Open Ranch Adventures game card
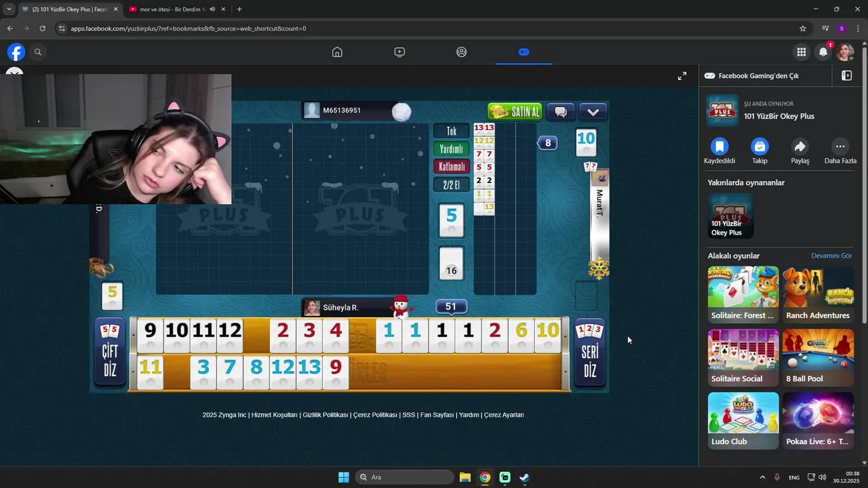Screen dimensions: 868x488 point(818,294)
